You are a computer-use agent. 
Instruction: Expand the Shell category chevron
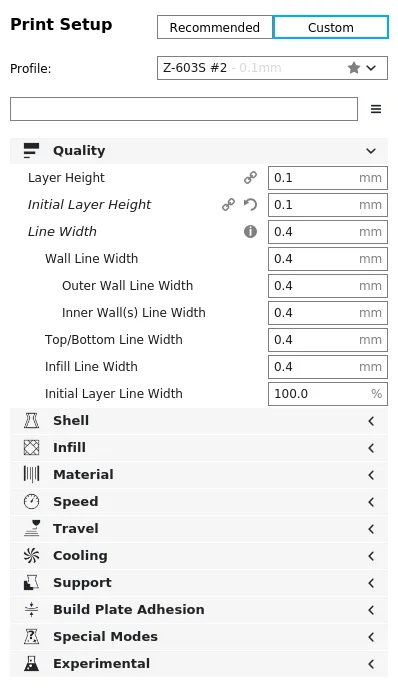point(371,421)
